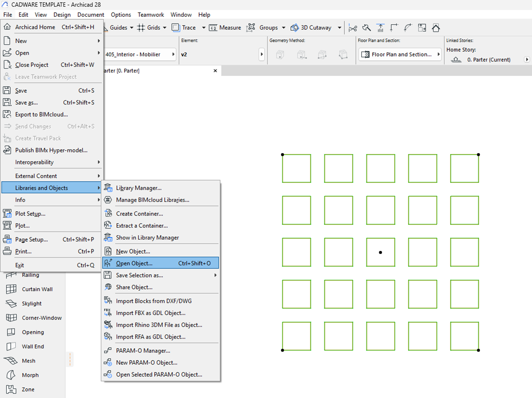Click the New Object icon
The image size is (532, 398).
(108, 251)
